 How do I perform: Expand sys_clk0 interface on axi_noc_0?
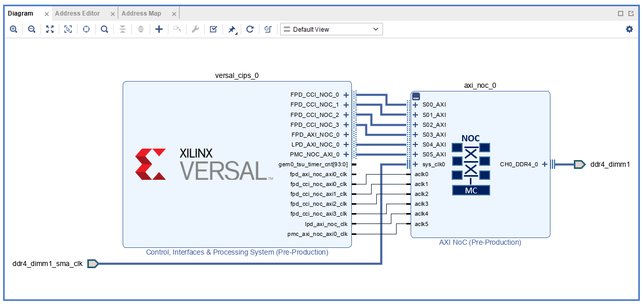[x=415, y=164]
